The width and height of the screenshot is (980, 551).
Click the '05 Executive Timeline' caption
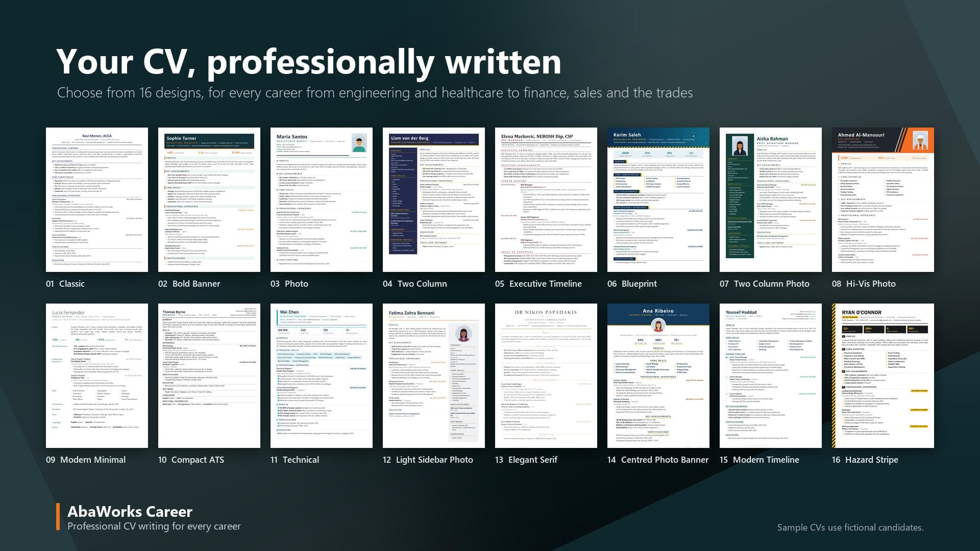click(538, 284)
